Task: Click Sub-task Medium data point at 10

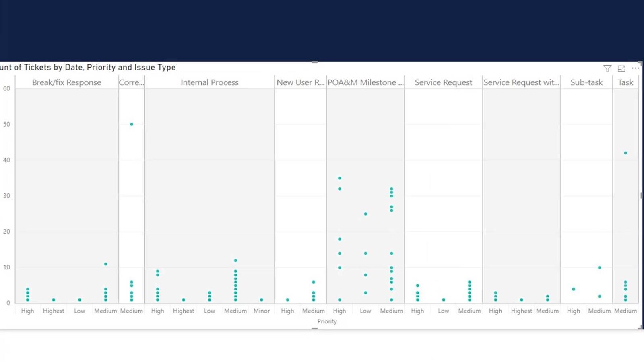Action: tap(599, 268)
